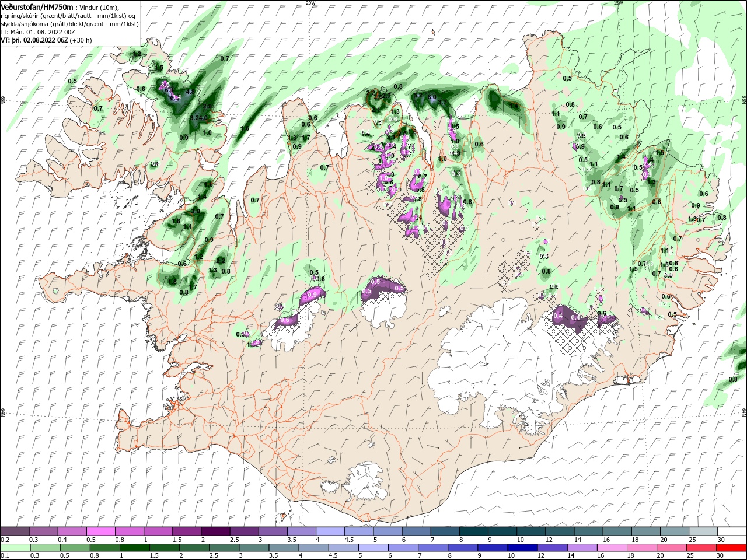
Task: Click the 'slydda/snjókoma' snow description line
Action: 68,24
